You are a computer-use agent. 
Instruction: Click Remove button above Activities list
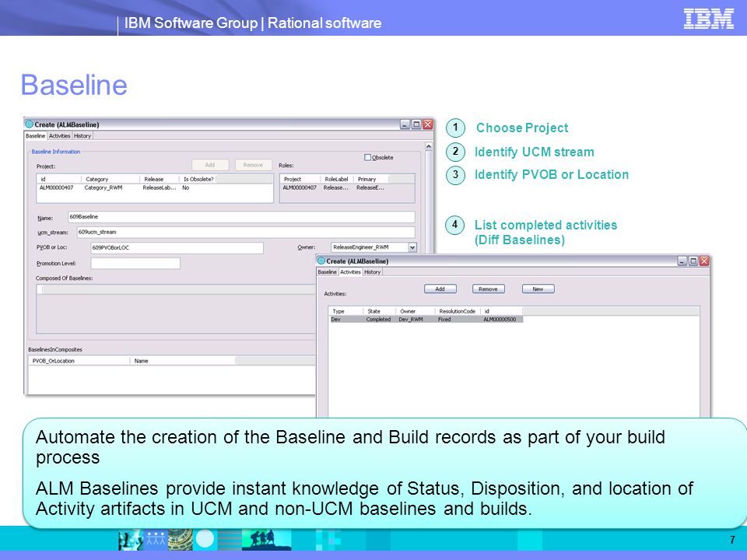click(x=489, y=289)
